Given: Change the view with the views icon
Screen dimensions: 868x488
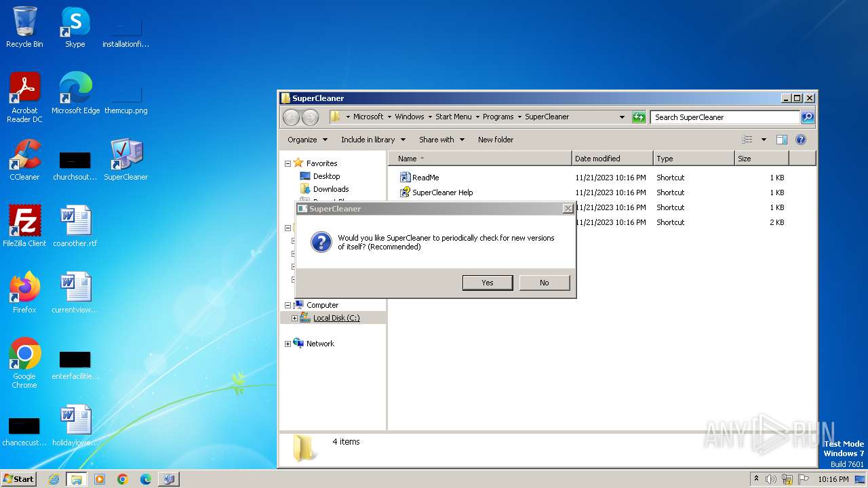Looking at the screenshot, I should [x=747, y=140].
